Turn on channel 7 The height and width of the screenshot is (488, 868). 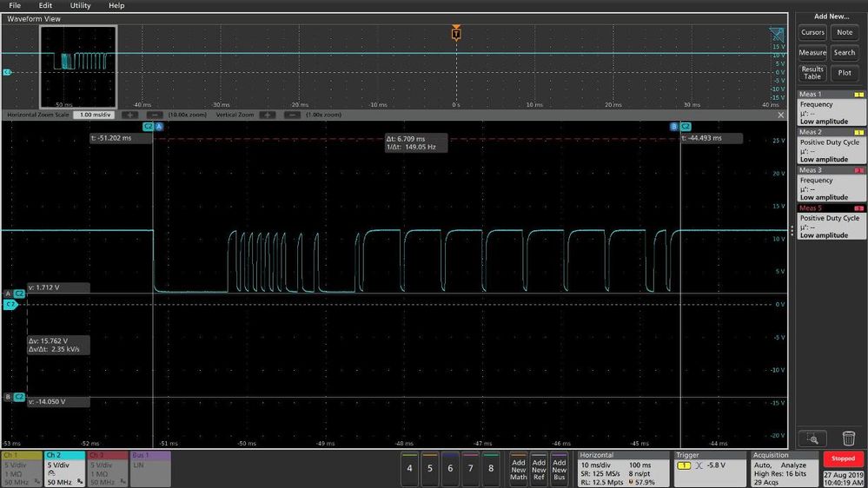[471, 469]
